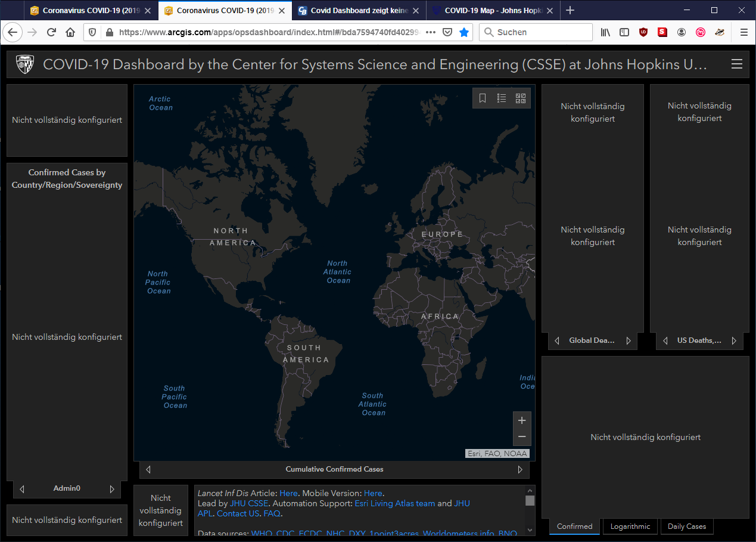Viewport: 756px width, 542px height.
Task: Switch to the Confirmed chart tab
Action: tap(575, 526)
